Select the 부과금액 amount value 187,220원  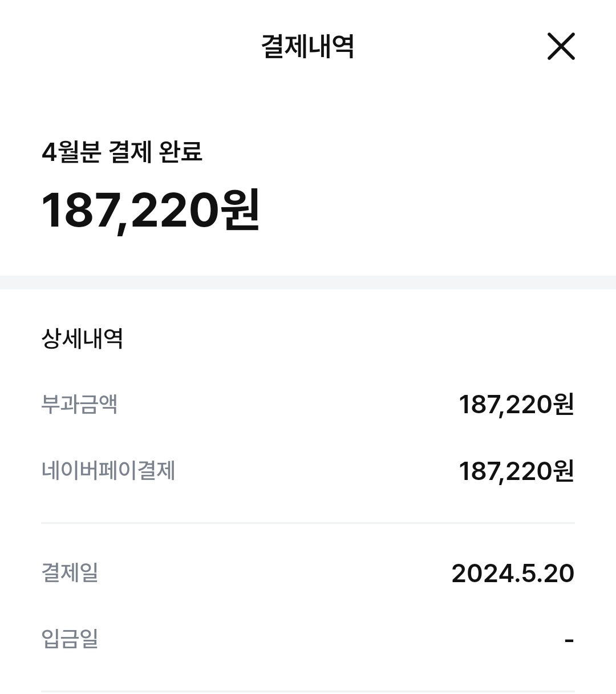516,405
